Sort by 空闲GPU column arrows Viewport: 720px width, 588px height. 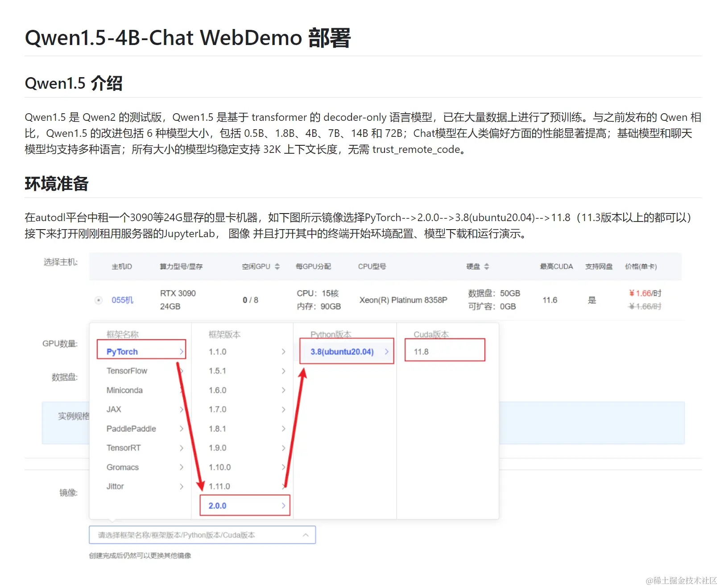pyautogui.click(x=277, y=266)
